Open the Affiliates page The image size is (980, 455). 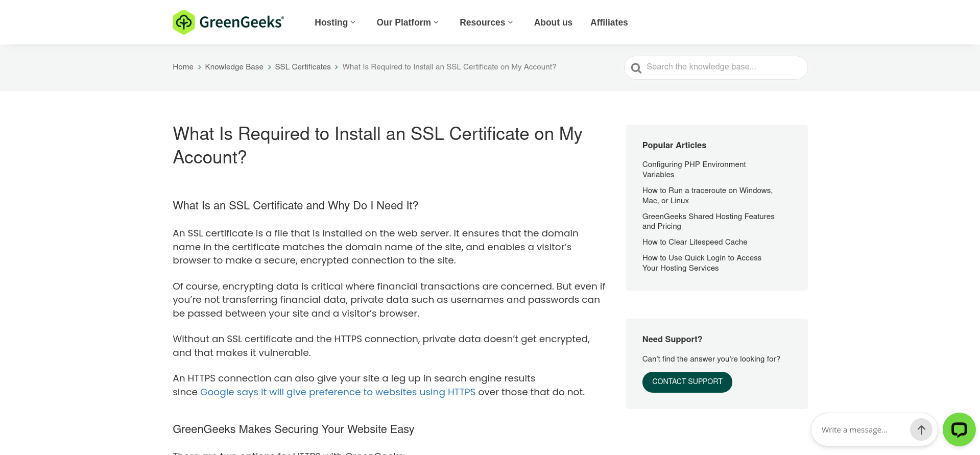pos(609,22)
